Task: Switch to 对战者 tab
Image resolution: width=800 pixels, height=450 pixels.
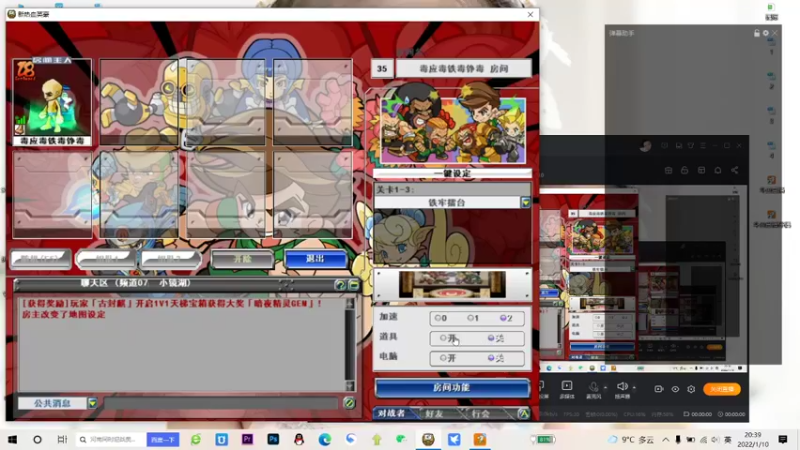Action: point(391,413)
